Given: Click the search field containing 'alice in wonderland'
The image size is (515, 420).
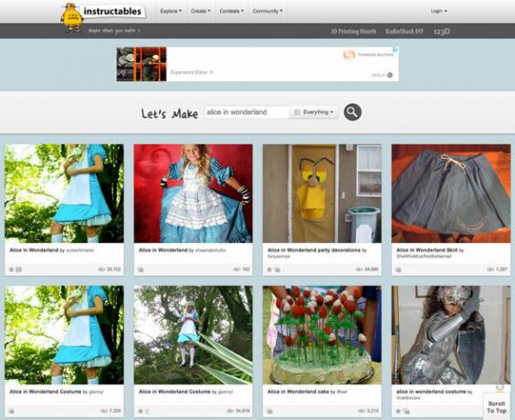Looking at the screenshot, I should (247, 112).
